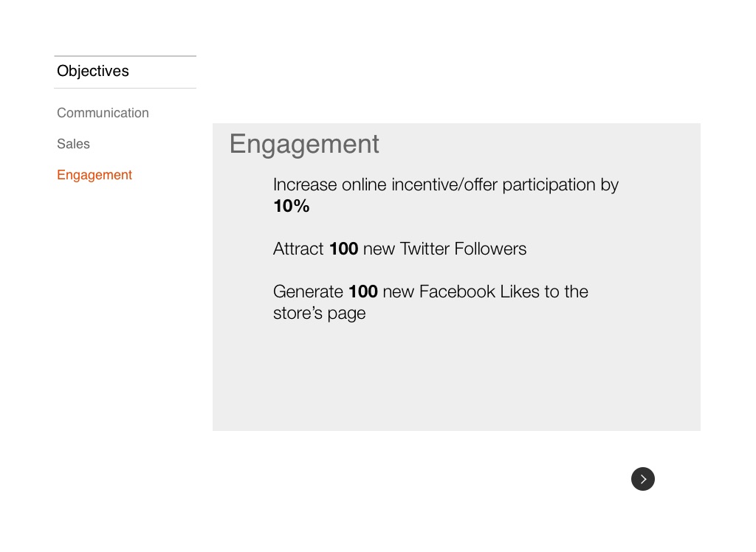Select bold 100 in the Twitter line
Image resolution: width=756 pixels, height=552 pixels.
tap(344, 249)
